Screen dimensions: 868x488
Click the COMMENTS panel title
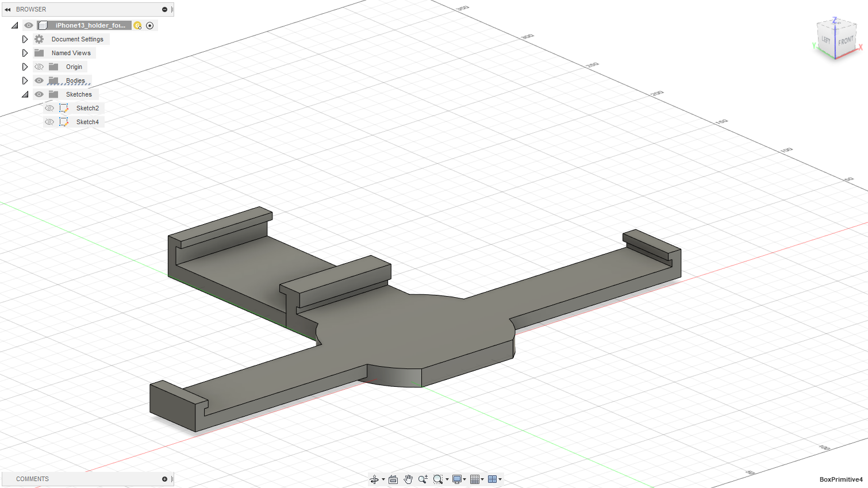(32, 479)
